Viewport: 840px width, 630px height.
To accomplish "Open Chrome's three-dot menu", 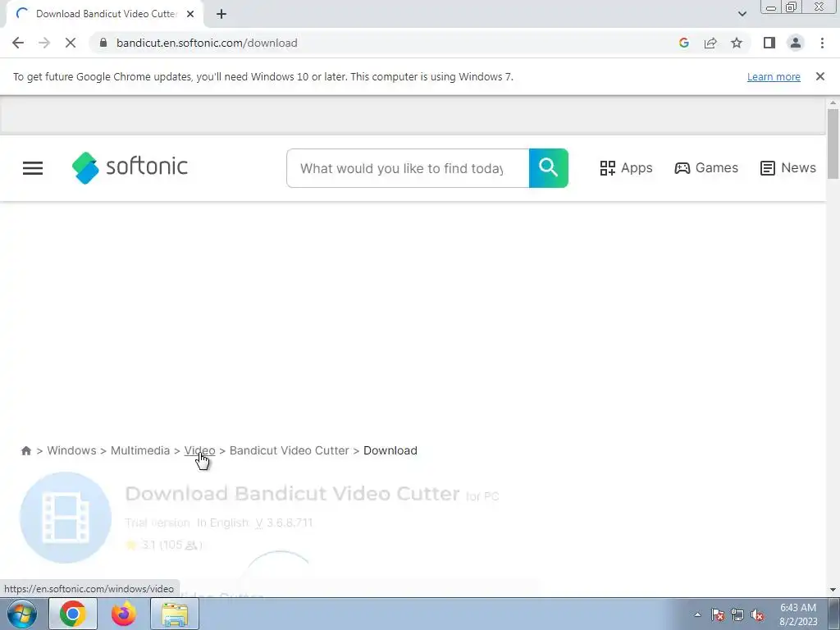I will [822, 43].
